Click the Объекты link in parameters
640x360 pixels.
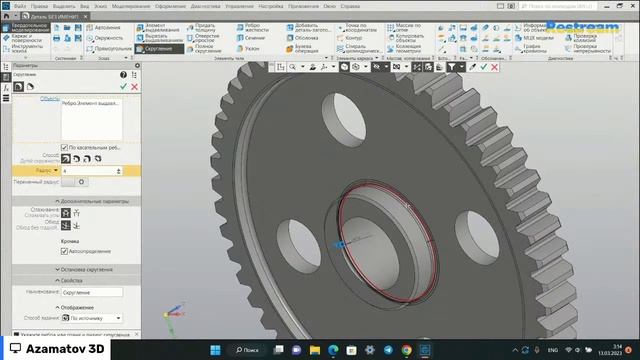(x=50, y=99)
